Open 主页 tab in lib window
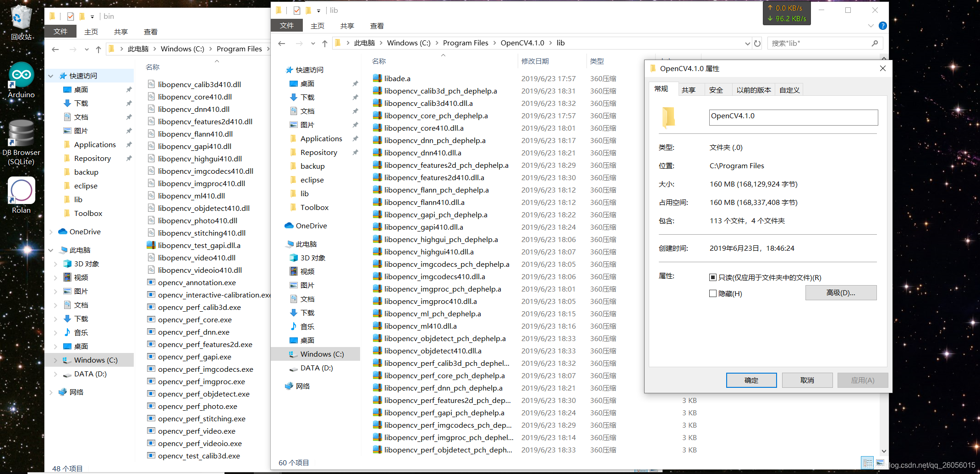This screenshot has width=980, height=474. pos(317,26)
